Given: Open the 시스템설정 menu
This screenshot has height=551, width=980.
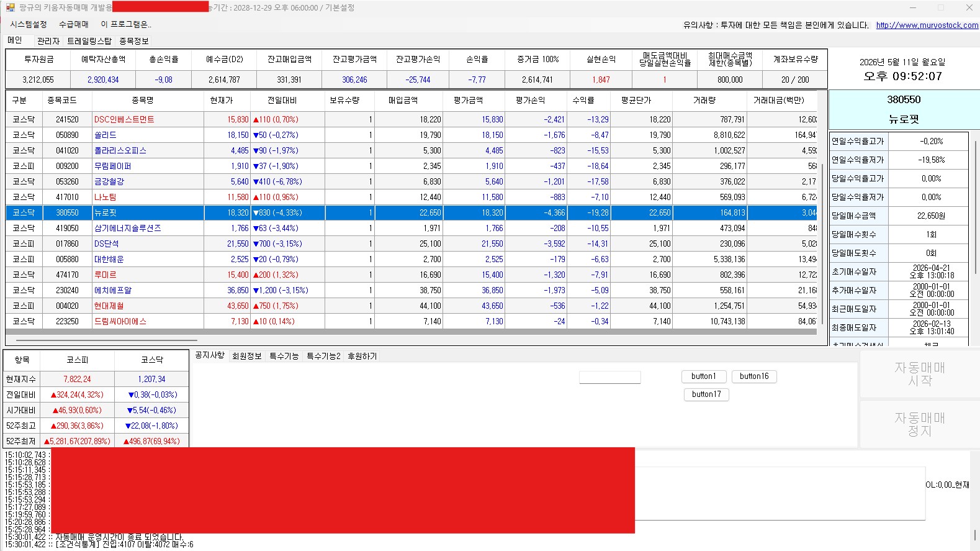Looking at the screenshot, I should coord(29,24).
